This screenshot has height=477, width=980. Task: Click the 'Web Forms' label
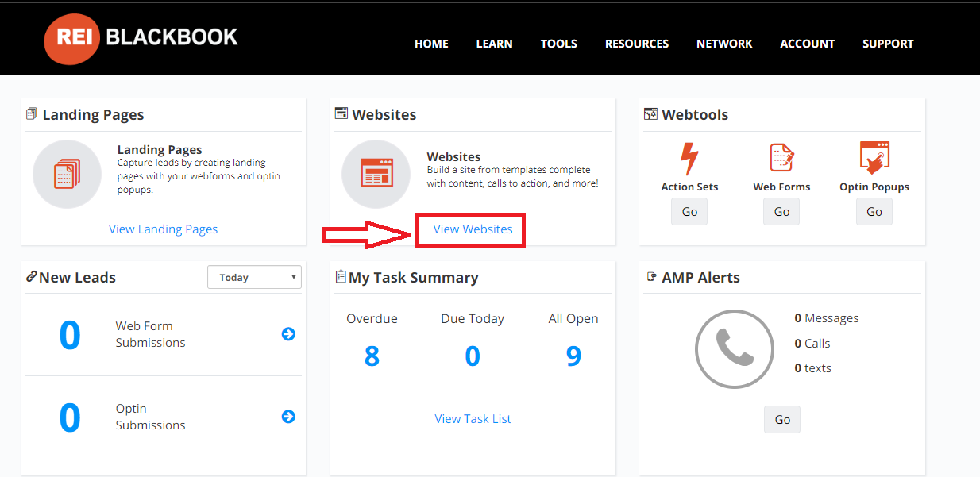point(782,187)
